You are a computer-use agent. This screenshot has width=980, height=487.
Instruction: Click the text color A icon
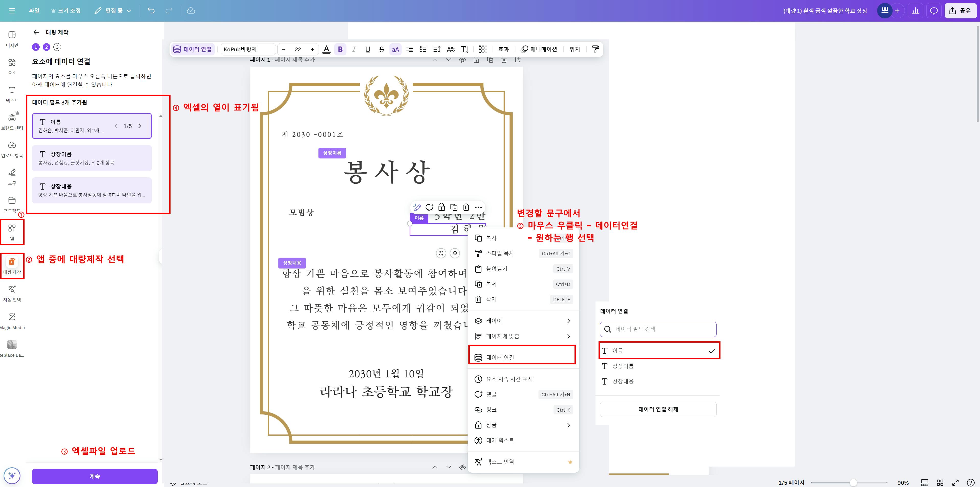pyautogui.click(x=326, y=49)
